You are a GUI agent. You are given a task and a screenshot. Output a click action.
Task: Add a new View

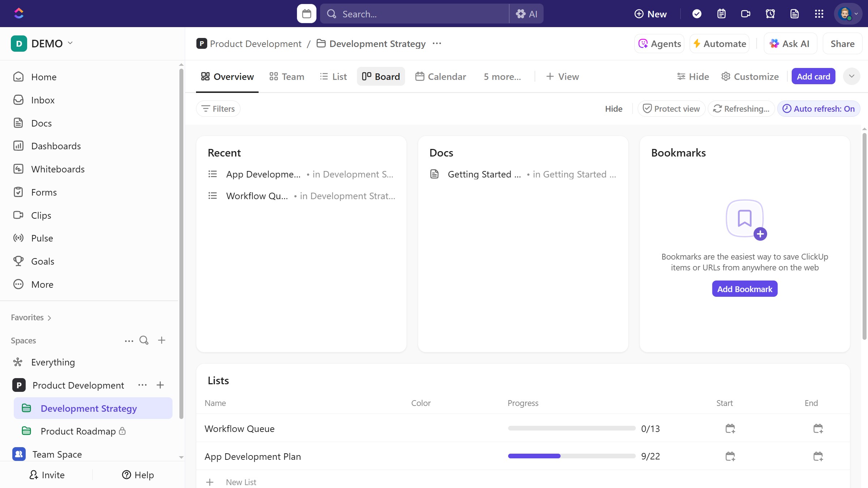click(x=562, y=77)
